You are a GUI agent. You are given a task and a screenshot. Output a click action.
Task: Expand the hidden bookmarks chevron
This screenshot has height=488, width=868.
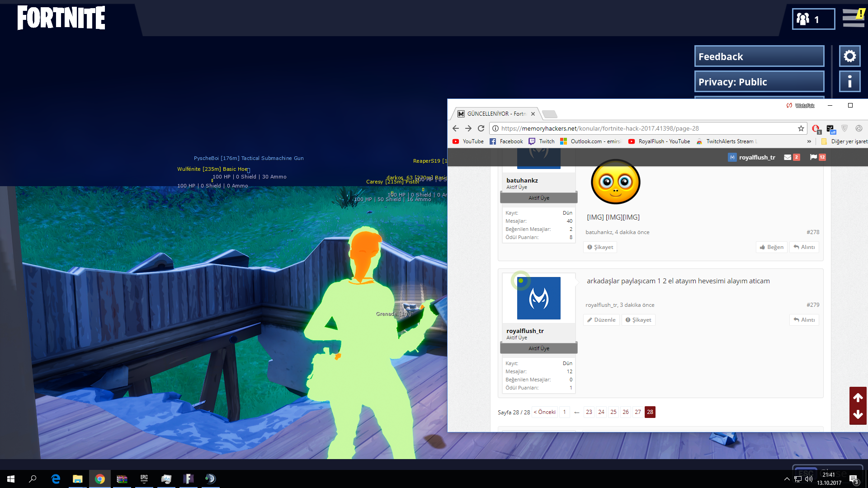tap(809, 141)
